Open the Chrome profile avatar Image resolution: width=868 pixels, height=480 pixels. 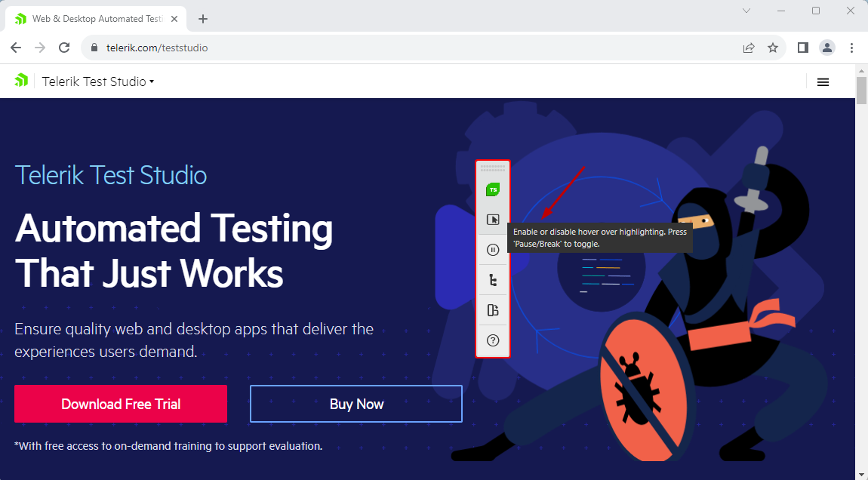point(827,48)
